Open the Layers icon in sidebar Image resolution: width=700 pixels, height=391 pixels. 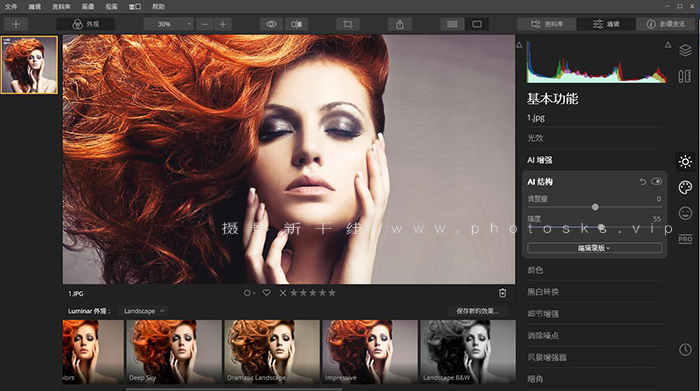click(x=685, y=50)
